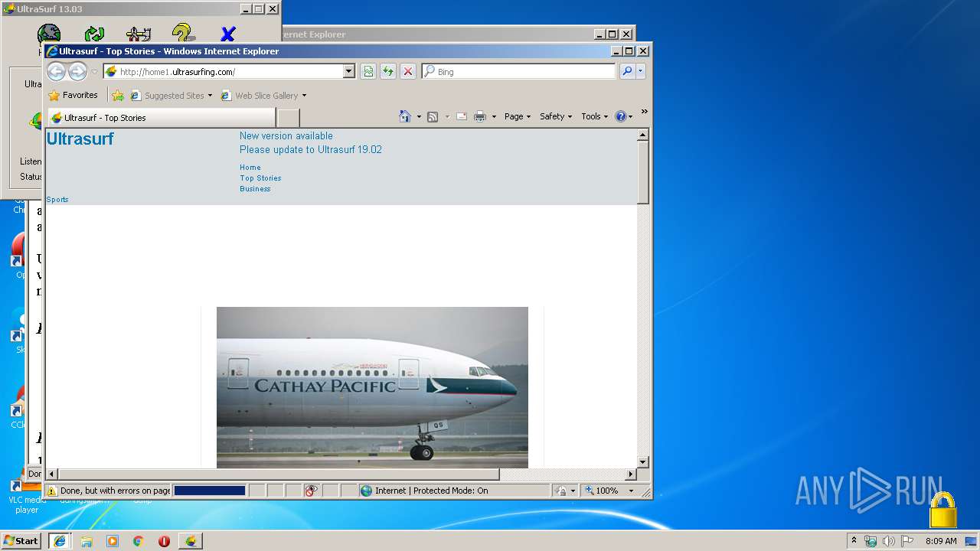The width and height of the screenshot is (980, 551).
Task: Click the RSS Feeds icon
Action: pos(433,116)
